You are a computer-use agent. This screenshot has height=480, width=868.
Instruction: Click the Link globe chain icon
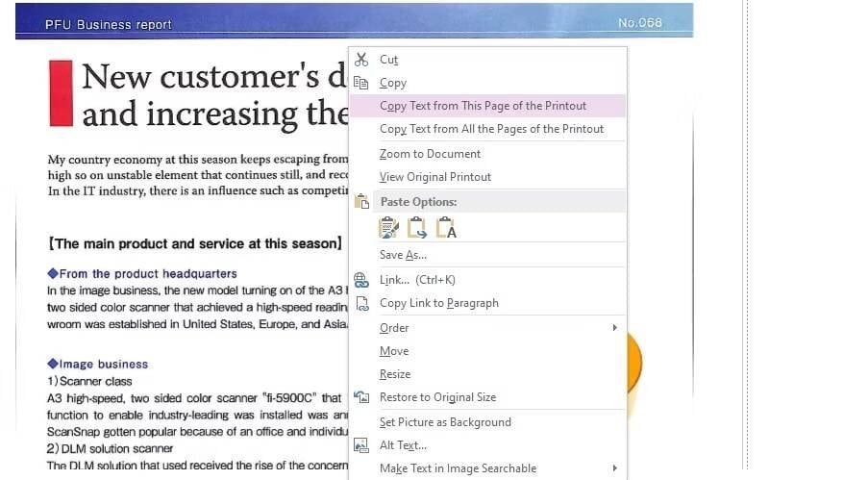tap(361, 280)
